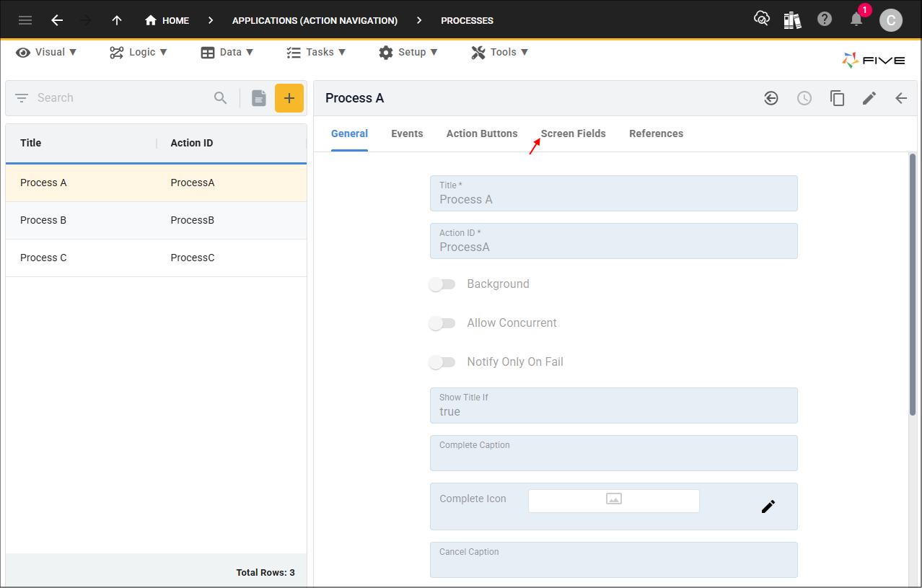This screenshot has width=922, height=588.
Task: Open the hamburger menu icon
Action: 25,20
